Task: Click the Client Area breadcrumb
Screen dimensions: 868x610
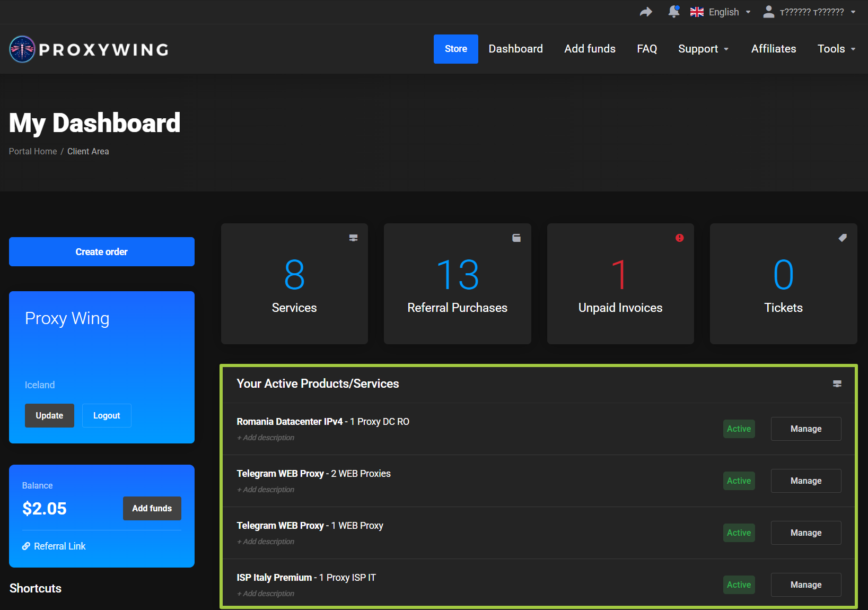Action: coord(88,151)
